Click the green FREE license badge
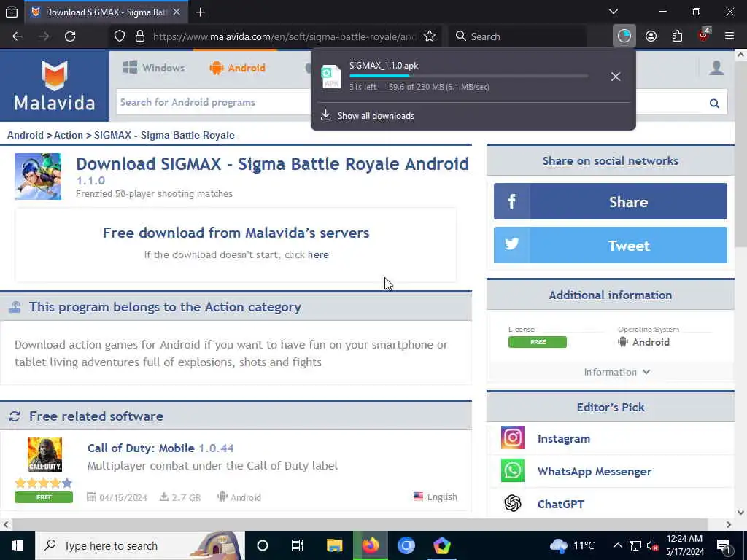The width and height of the screenshot is (747, 560). click(538, 342)
